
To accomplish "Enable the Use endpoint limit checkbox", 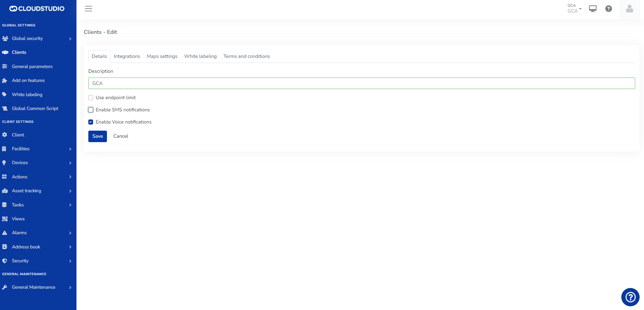I will 91,98.
